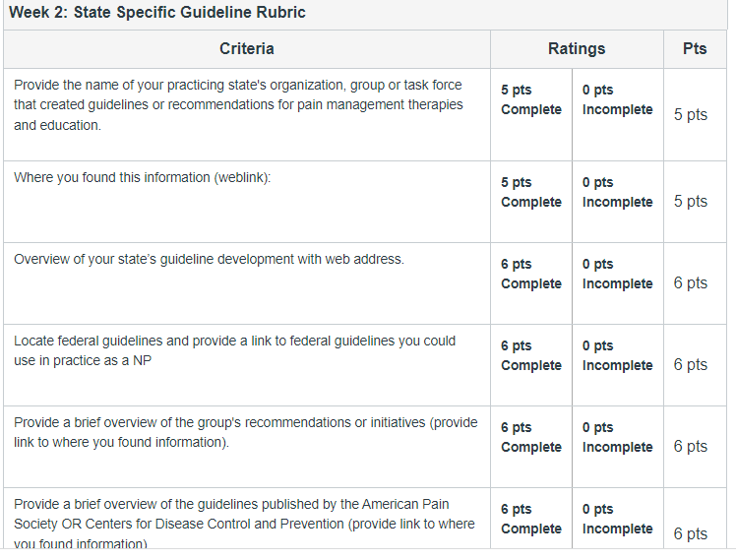The width and height of the screenshot is (736, 560).
Task: Select the Ratings column header
Action: (577, 49)
